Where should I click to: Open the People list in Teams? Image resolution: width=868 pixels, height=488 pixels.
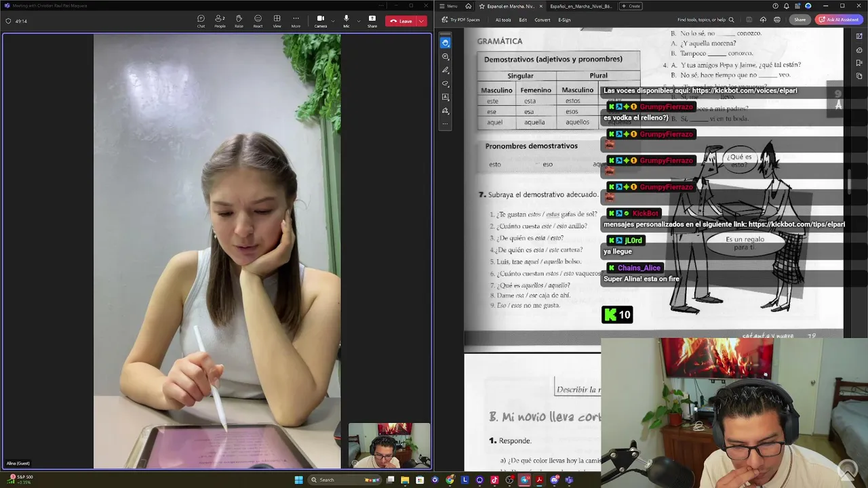(x=220, y=21)
